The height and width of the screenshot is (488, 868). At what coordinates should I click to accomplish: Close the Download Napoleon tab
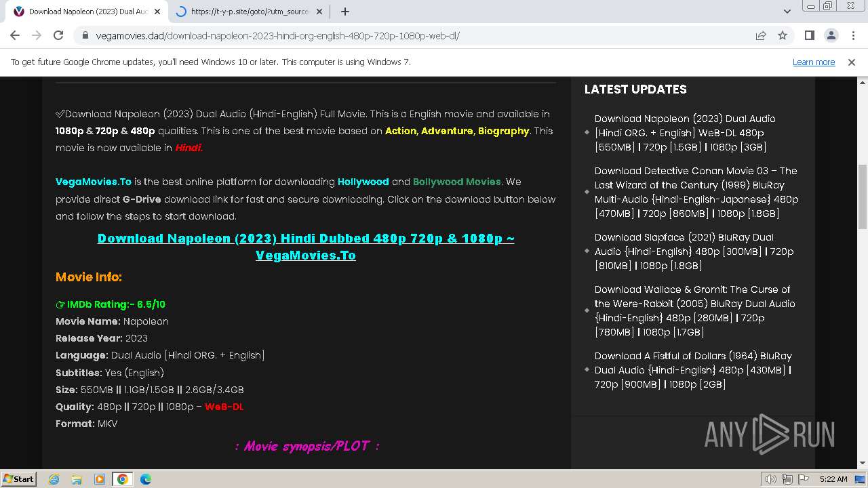[x=157, y=12]
